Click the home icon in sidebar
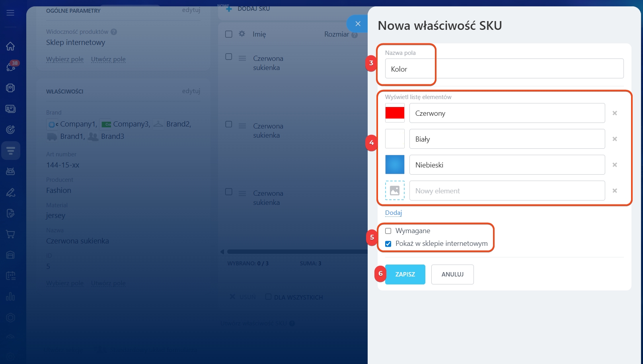 (10, 46)
